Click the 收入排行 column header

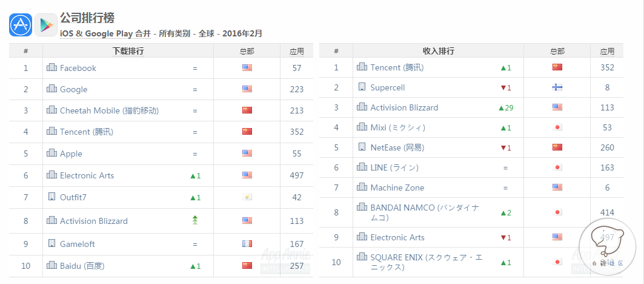coord(439,51)
